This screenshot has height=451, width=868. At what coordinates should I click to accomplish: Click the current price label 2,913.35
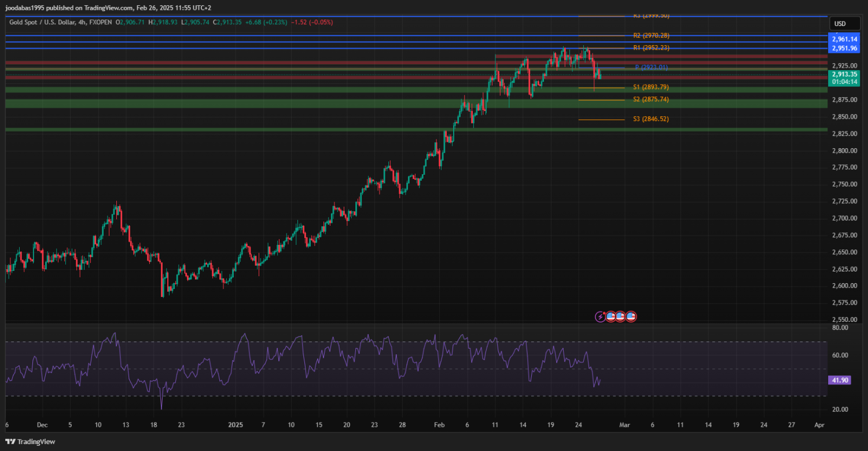(844, 74)
